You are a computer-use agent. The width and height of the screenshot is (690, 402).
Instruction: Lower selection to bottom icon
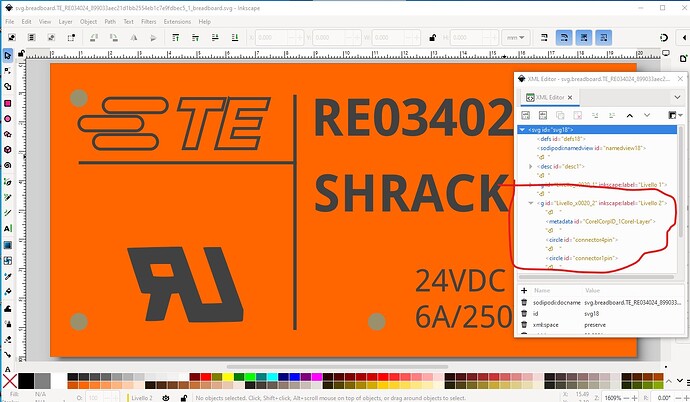235,37
